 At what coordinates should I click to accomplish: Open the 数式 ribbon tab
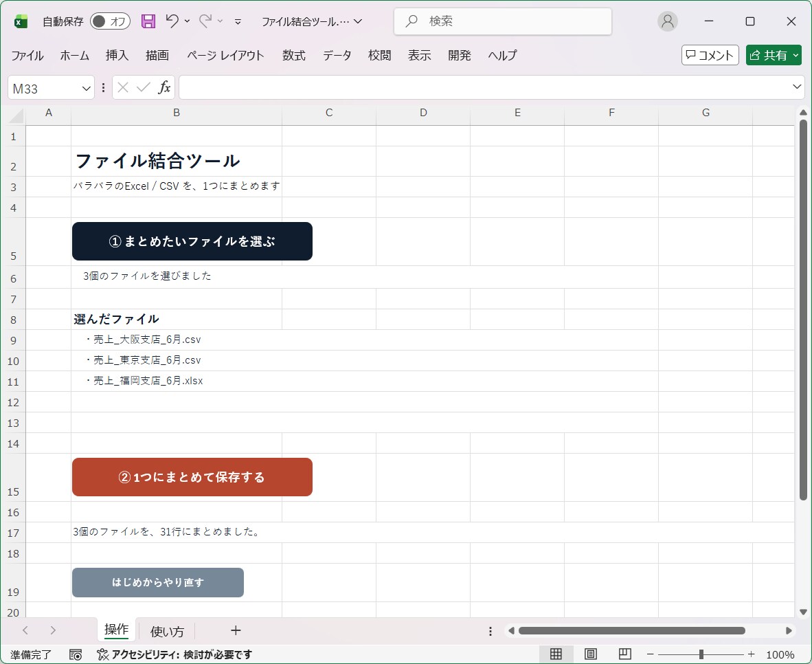[293, 56]
